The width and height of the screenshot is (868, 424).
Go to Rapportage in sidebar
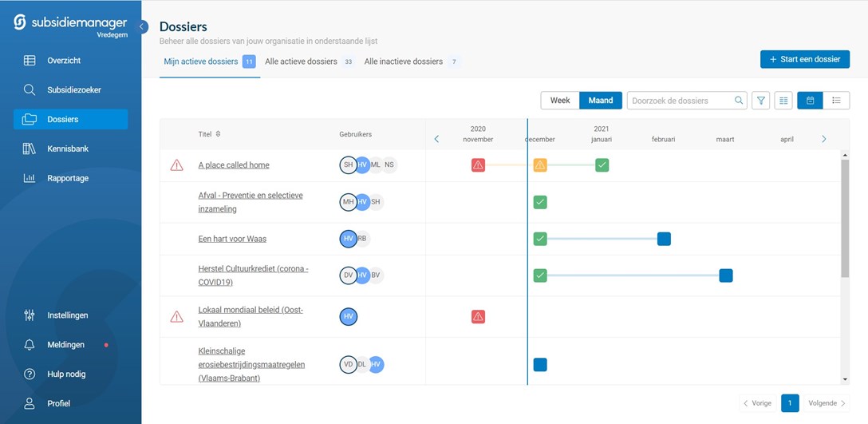[67, 178]
